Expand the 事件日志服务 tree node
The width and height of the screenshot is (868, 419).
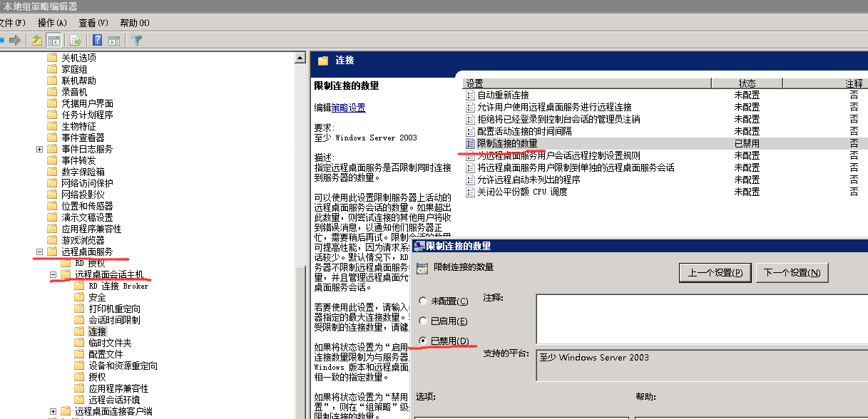39,149
